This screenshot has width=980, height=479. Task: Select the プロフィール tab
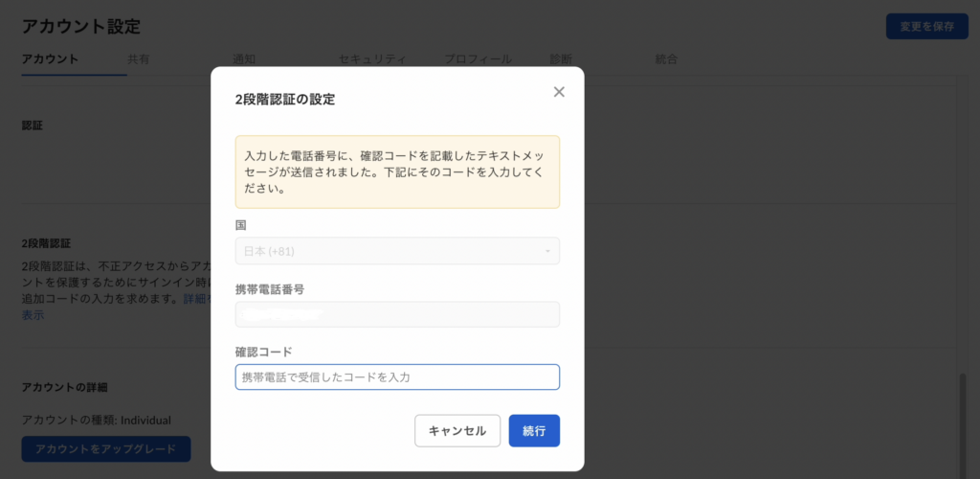coord(479,59)
